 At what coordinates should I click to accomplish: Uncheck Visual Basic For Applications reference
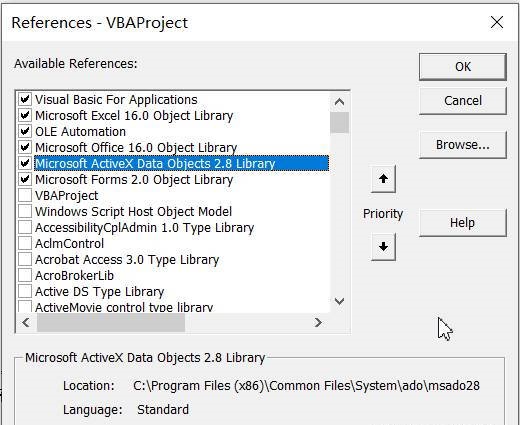point(25,99)
